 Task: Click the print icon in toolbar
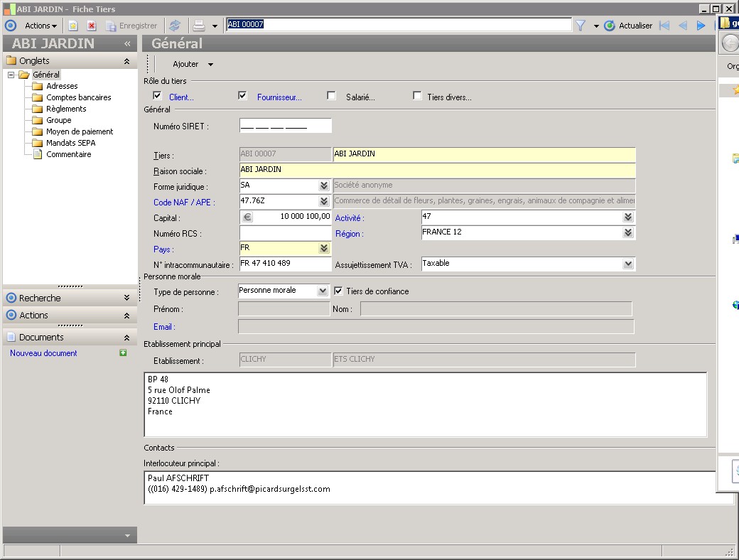[x=200, y=26]
